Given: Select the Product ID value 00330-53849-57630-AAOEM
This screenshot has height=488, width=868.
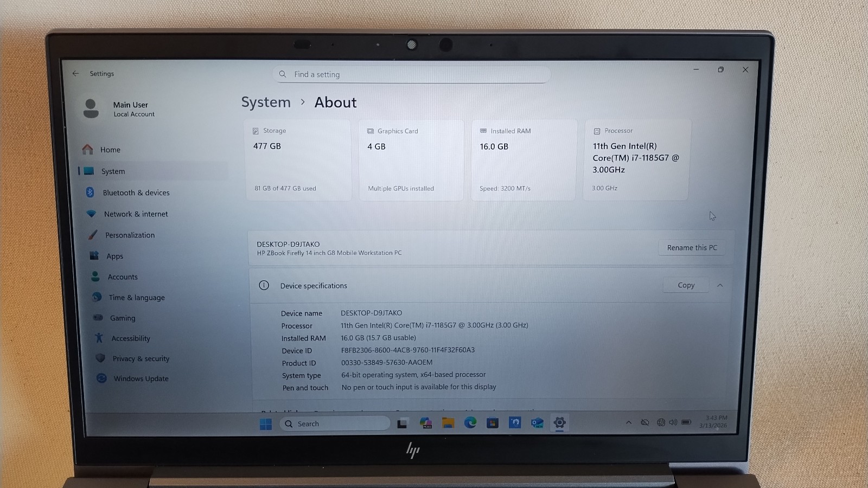Looking at the screenshot, I should pos(387,363).
